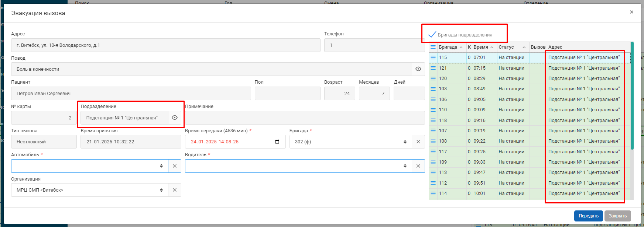Screen dimensions: 644x227
Task: Click the Закрыть button
Action: click(618, 216)
